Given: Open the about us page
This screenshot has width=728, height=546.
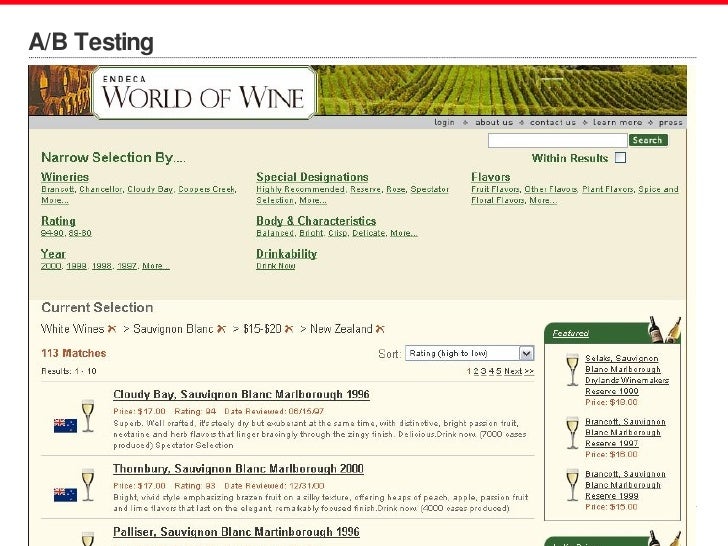Looking at the screenshot, I should coord(494,122).
